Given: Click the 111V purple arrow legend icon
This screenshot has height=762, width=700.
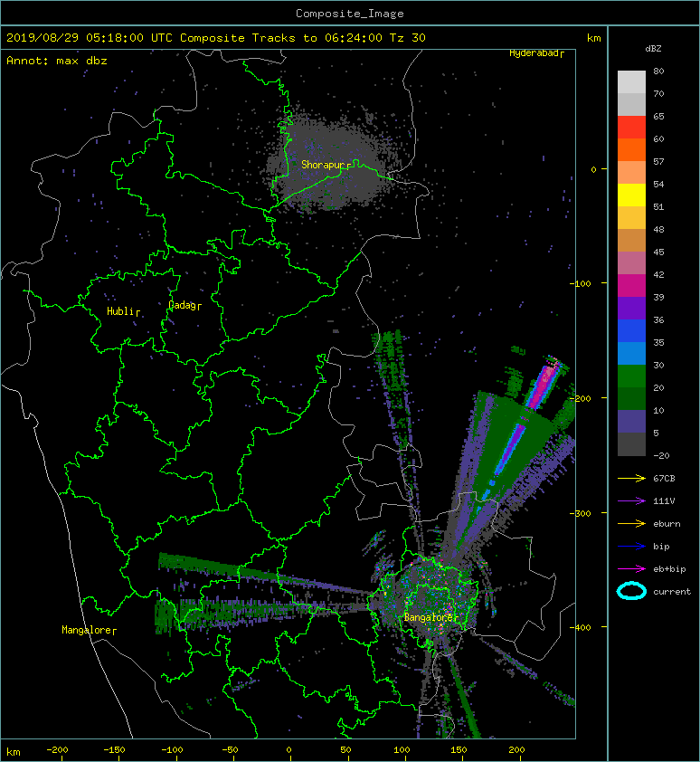Looking at the screenshot, I should (x=631, y=501).
